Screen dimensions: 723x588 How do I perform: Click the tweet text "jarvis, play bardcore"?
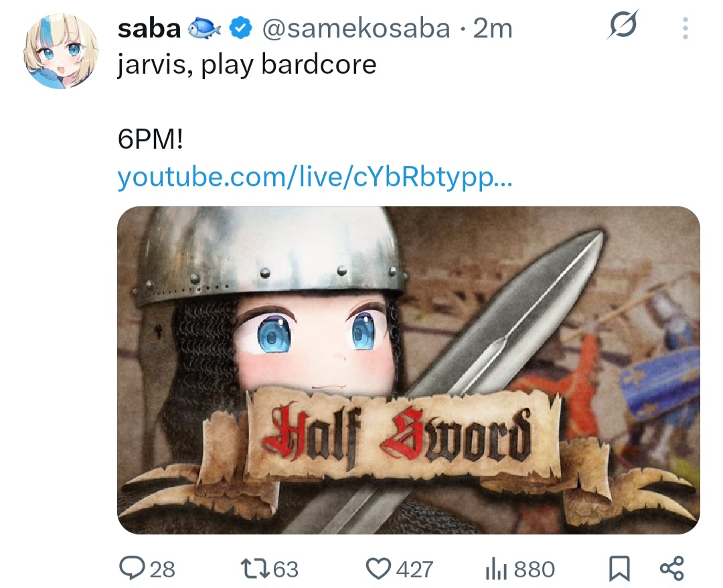(x=246, y=64)
